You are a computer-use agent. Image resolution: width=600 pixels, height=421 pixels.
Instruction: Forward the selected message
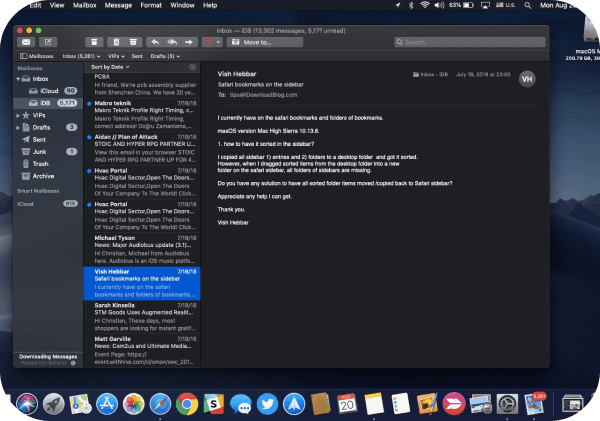pyautogui.click(x=189, y=42)
